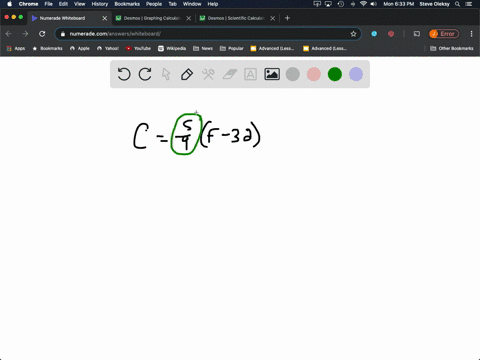Image resolution: width=480 pixels, height=360 pixels.
Task: Close the Desmos Scientific Calculator tab
Action: pos(273,18)
